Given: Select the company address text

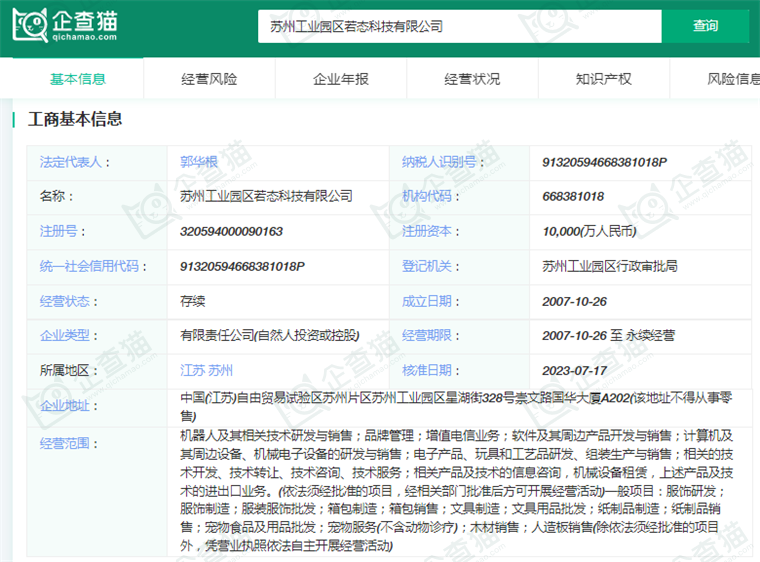Looking at the screenshot, I should [456, 406].
